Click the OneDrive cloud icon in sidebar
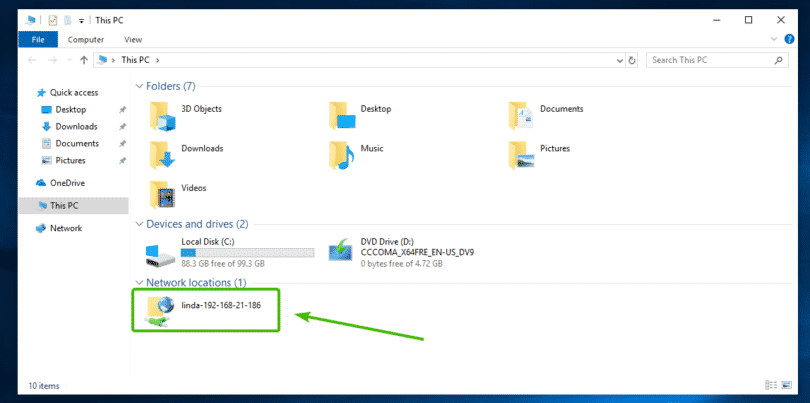Screen dimensions: 810x403 coord(41,183)
